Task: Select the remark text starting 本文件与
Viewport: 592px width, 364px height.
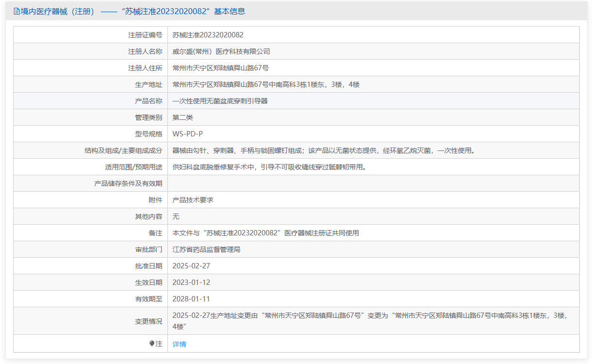Action: (x=266, y=233)
